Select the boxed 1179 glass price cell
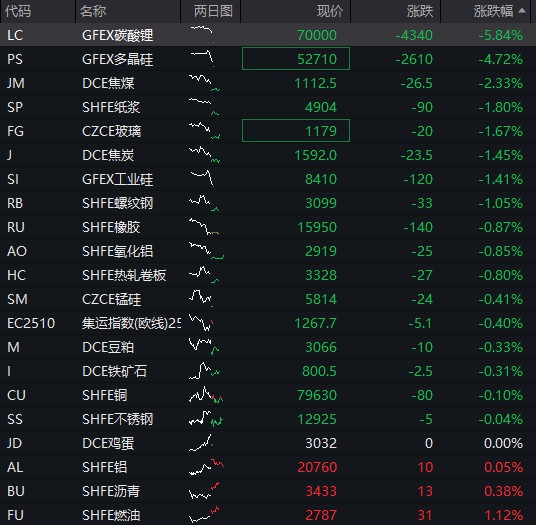This screenshot has width=536, height=525. coord(296,131)
